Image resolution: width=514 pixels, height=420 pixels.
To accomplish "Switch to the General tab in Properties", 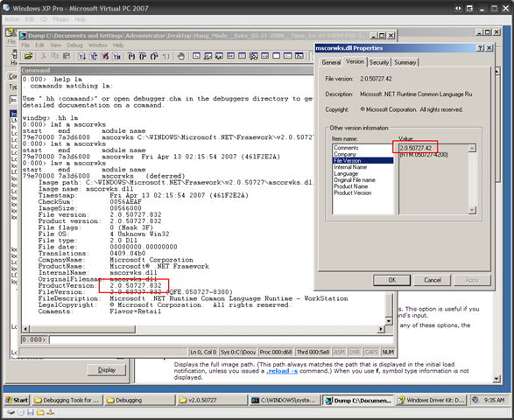I will point(331,62).
